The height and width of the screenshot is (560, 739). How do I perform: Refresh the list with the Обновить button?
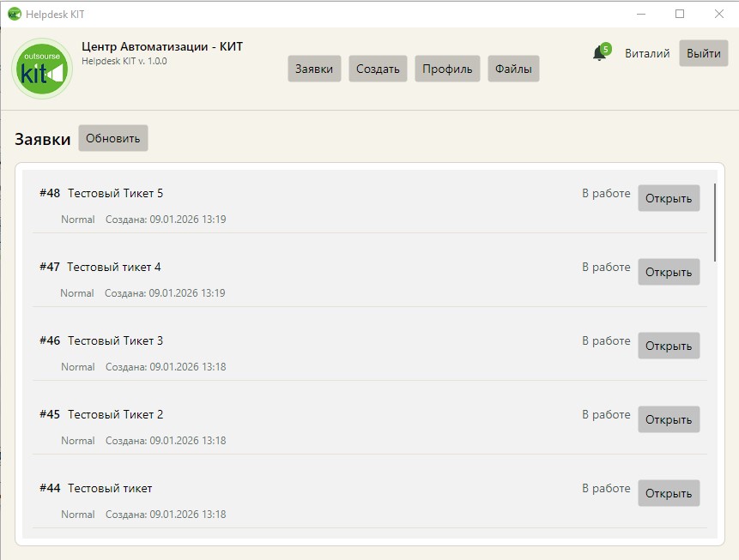pos(113,138)
